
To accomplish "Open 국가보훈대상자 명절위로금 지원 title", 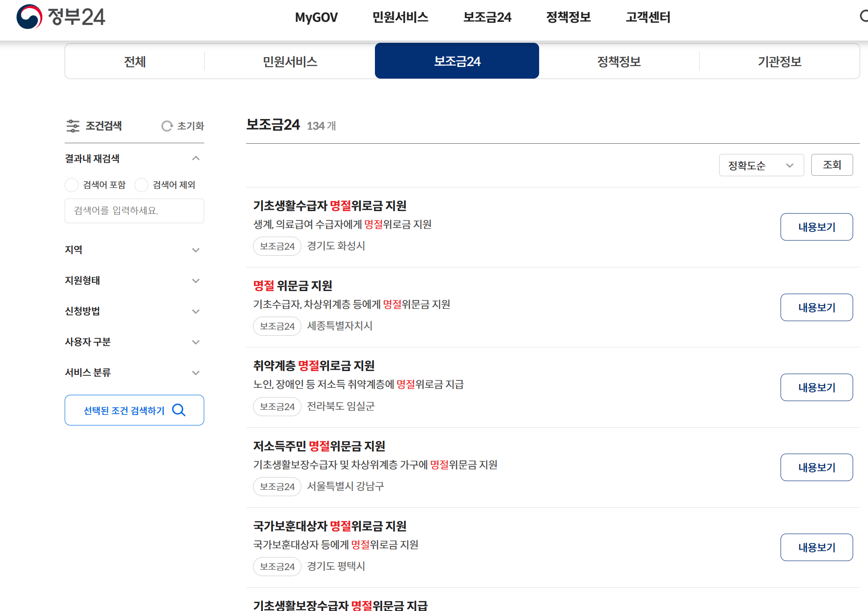I will 330,526.
